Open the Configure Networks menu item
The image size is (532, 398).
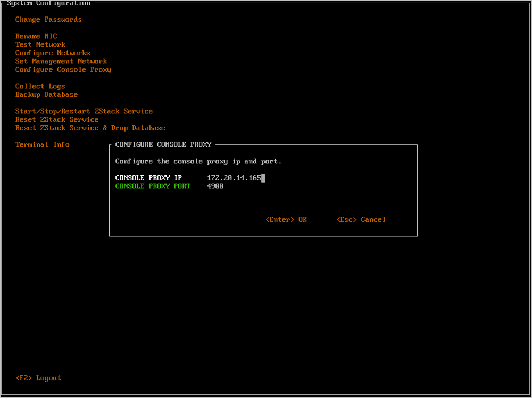click(x=53, y=53)
